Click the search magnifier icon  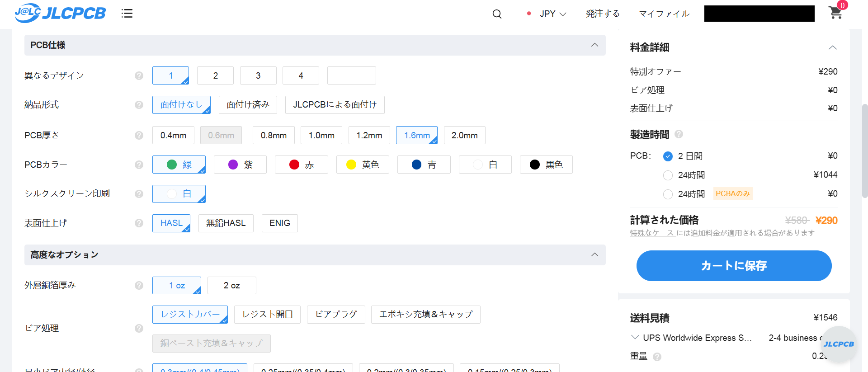[497, 14]
